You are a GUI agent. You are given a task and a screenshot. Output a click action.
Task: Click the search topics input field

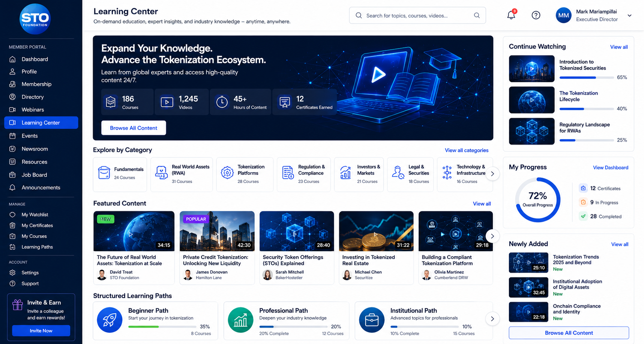pos(417,15)
